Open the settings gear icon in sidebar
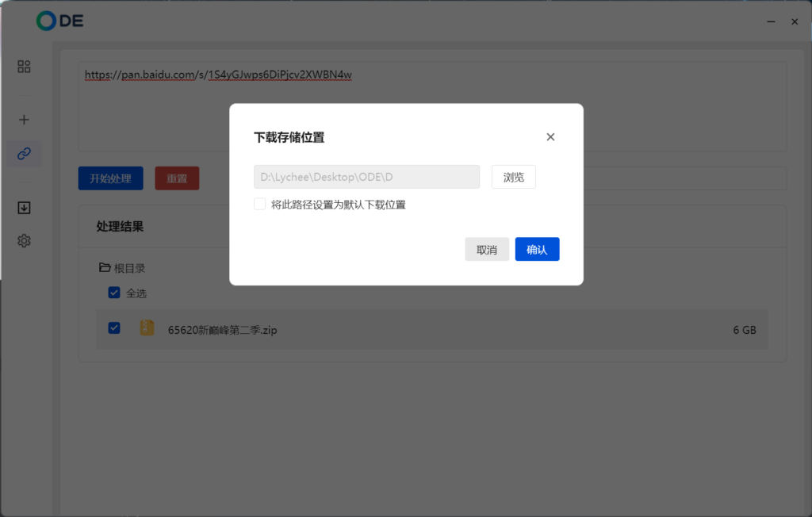Image resolution: width=812 pixels, height=517 pixels. click(x=24, y=241)
